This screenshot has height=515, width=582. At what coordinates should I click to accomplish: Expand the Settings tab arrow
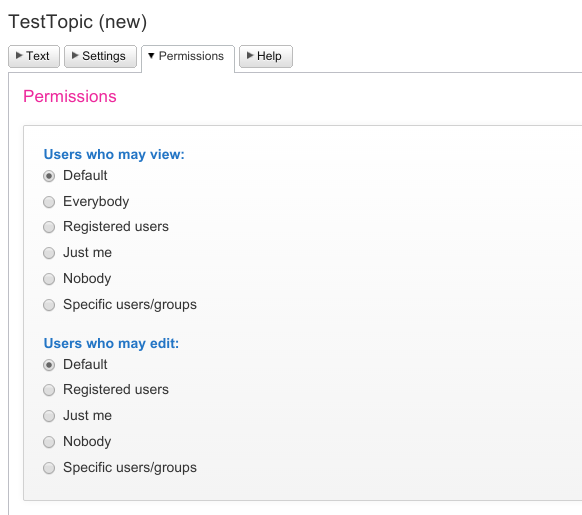(x=75, y=55)
